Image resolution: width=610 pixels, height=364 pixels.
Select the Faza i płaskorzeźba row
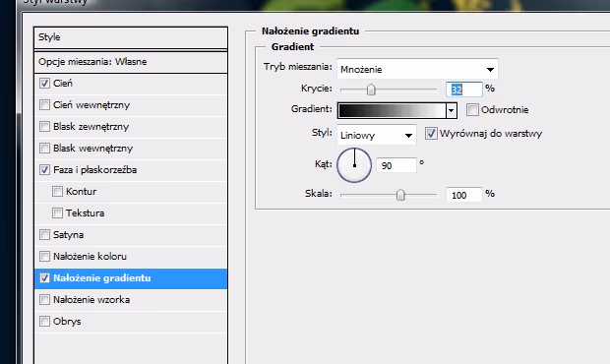click(x=131, y=170)
